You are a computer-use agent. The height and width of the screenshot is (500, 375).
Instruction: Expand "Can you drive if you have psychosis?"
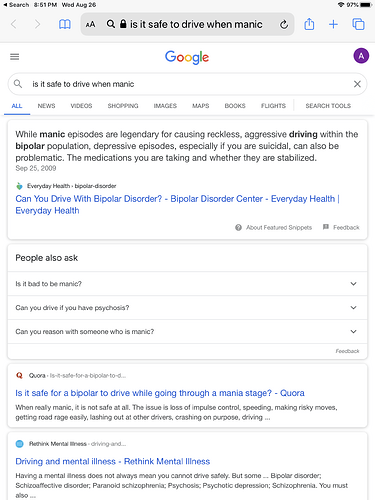(x=187, y=308)
